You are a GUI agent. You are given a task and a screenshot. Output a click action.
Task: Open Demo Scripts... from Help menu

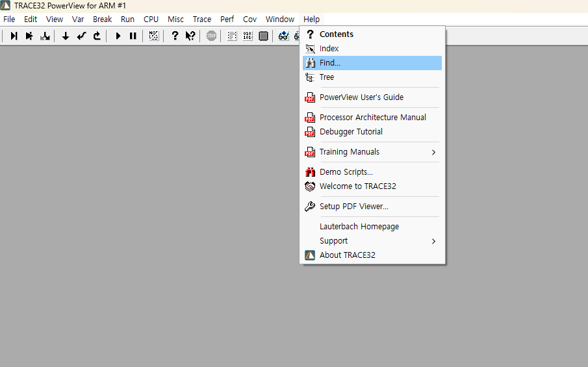pyautogui.click(x=346, y=172)
